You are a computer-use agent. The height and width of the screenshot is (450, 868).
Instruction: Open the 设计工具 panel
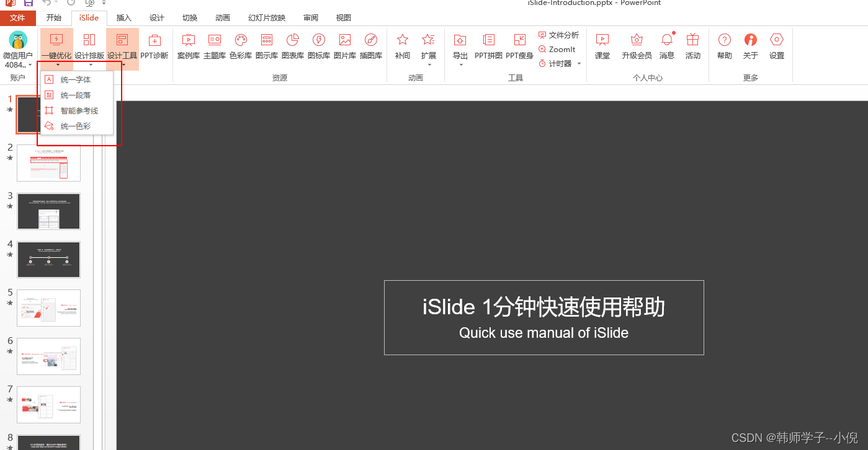point(122,46)
